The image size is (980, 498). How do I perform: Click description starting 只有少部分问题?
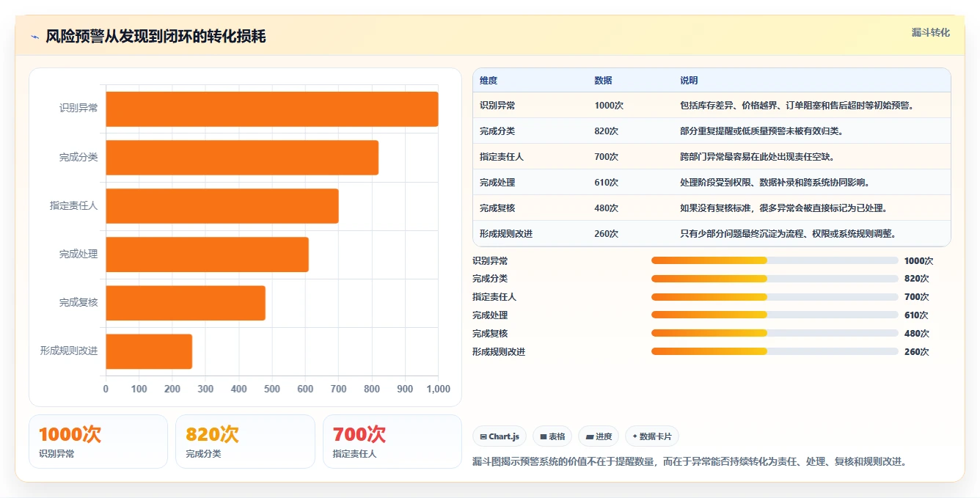789,234
